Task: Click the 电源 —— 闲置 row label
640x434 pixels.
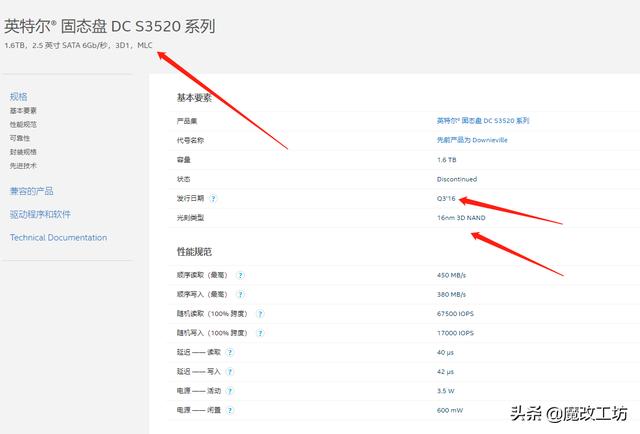Action: (198, 410)
